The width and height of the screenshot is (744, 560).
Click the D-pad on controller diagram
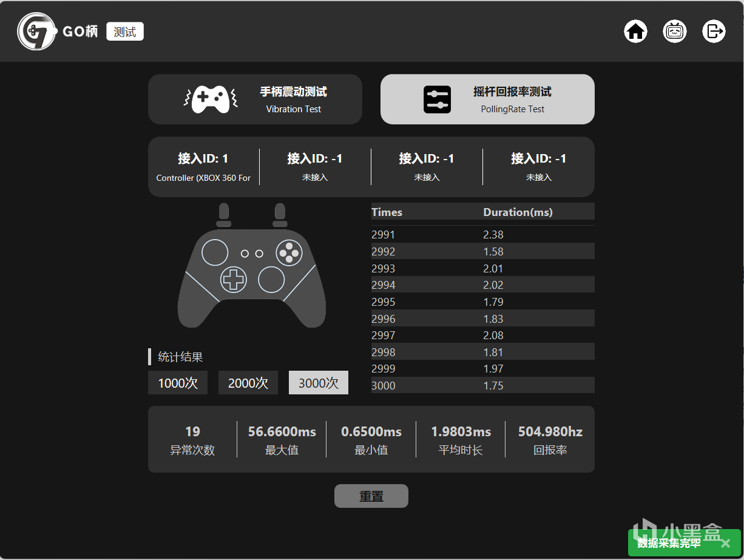234,279
